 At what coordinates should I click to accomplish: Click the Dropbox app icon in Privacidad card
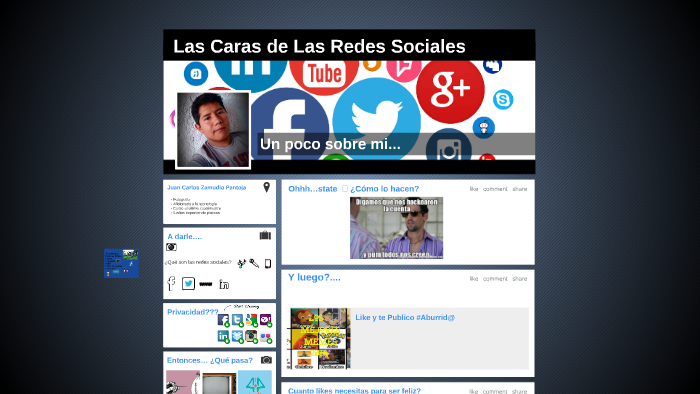[238, 336]
